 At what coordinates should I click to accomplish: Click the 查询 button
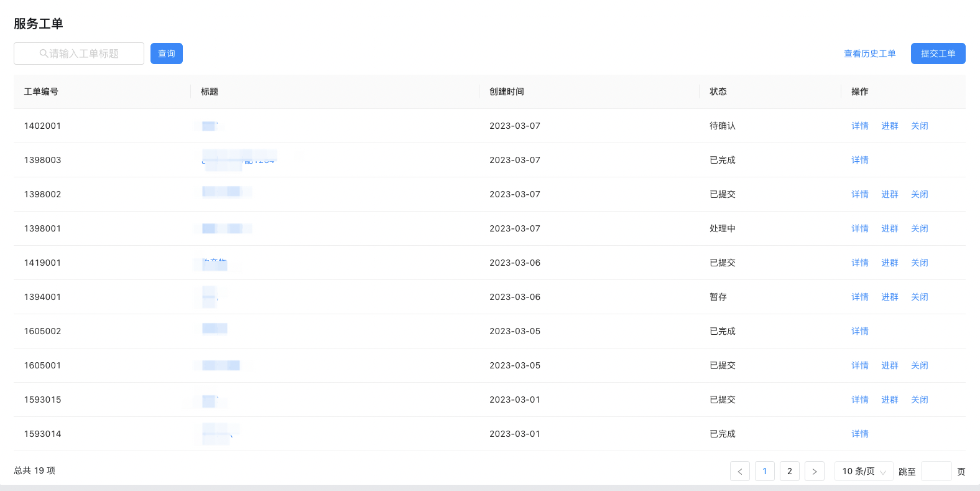point(167,54)
